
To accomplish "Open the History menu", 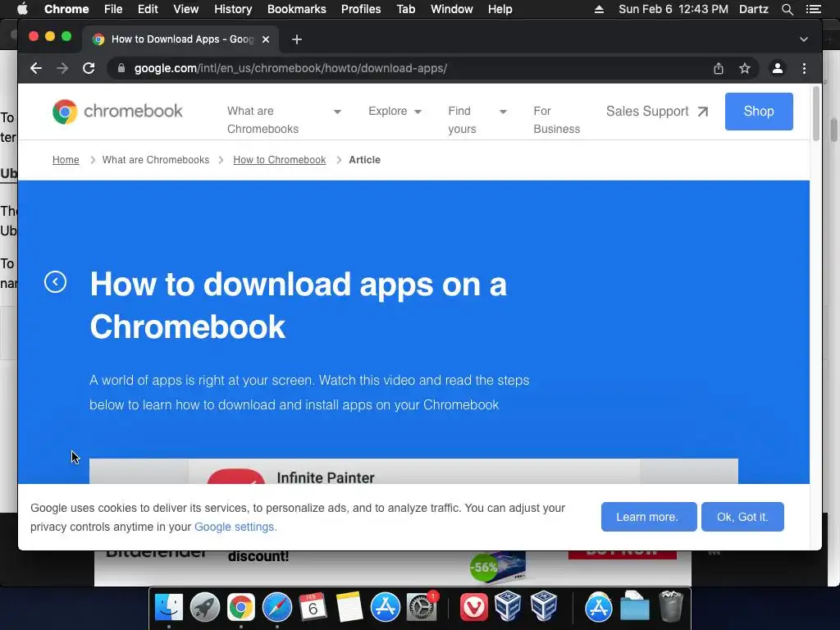I will [233, 9].
